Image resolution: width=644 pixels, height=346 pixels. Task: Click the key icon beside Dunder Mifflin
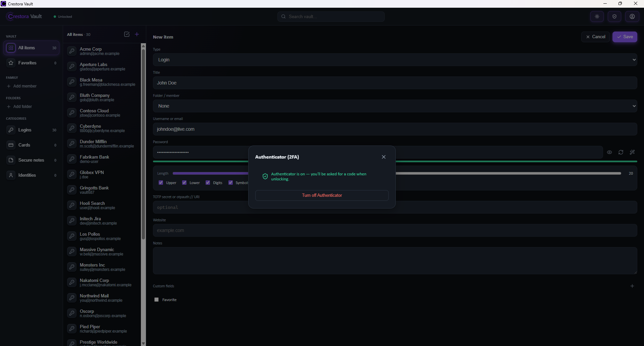tap(72, 143)
